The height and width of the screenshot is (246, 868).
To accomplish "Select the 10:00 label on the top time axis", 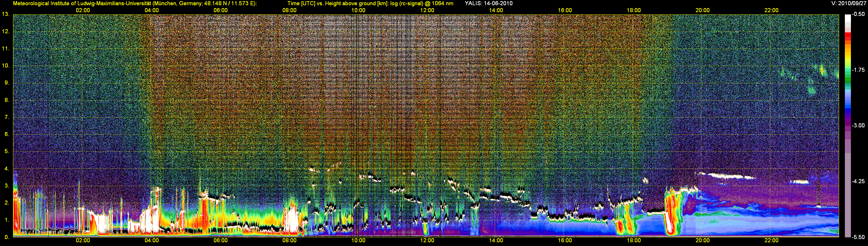I will click(358, 10).
